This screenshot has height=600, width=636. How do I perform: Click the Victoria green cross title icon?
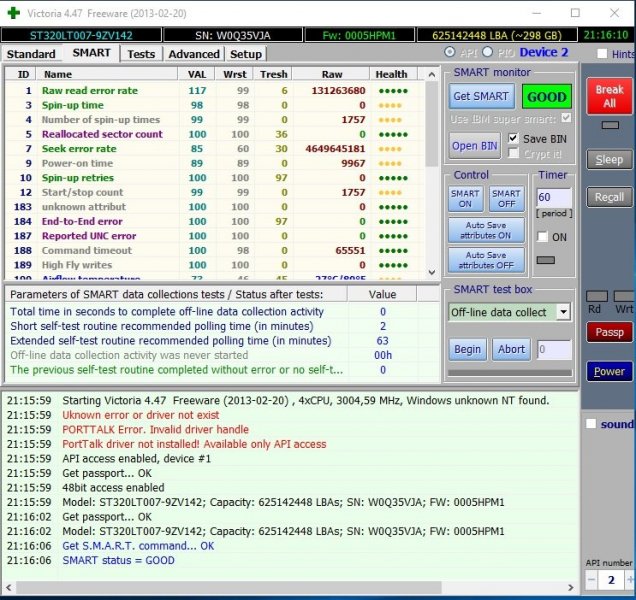pyautogui.click(x=13, y=14)
